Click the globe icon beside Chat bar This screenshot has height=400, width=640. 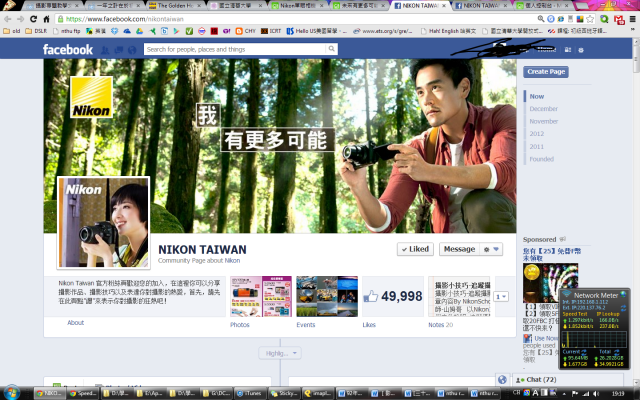pos(502,380)
